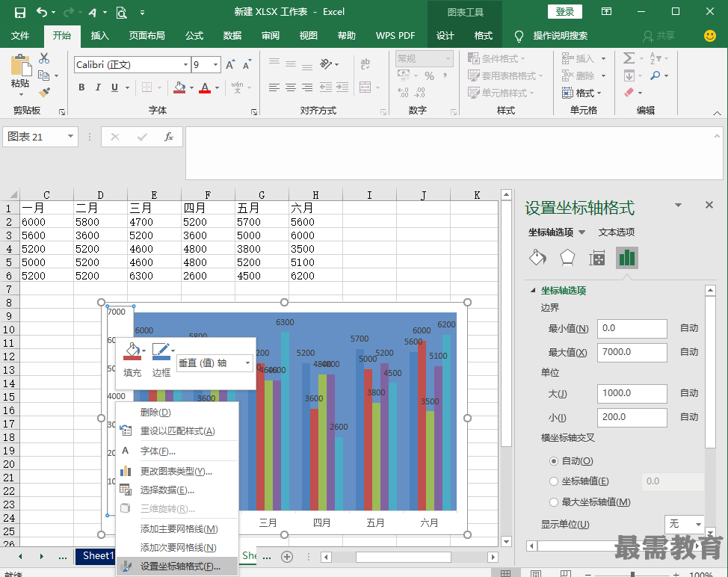This screenshot has height=577, width=728.
Task: Click the red font color A swatch
Action: [205, 87]
